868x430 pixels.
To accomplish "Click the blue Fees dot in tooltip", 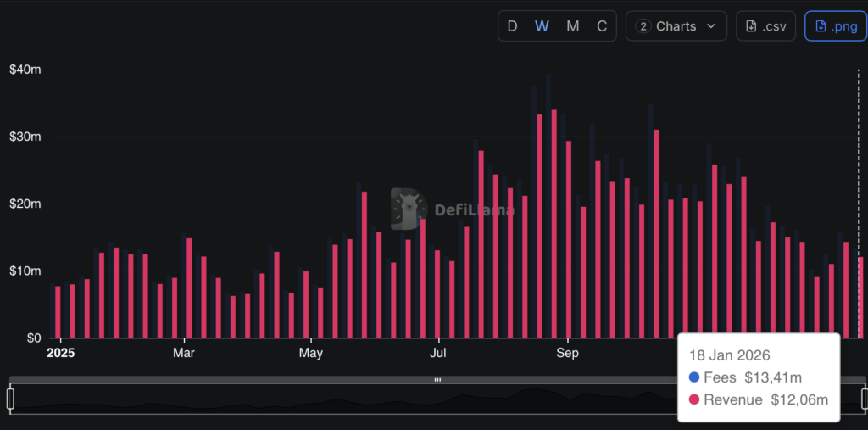I will (x=694, y=378).
